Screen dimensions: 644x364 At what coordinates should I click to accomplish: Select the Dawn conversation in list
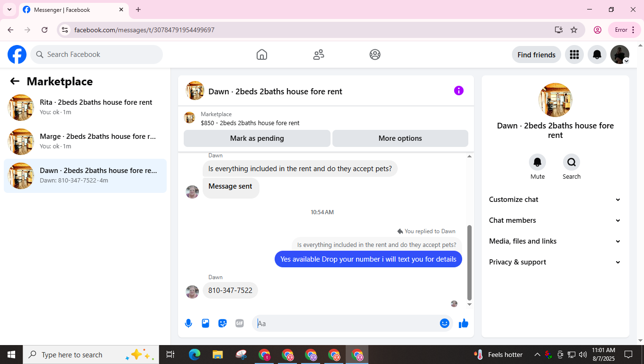(x=85, y=175)
